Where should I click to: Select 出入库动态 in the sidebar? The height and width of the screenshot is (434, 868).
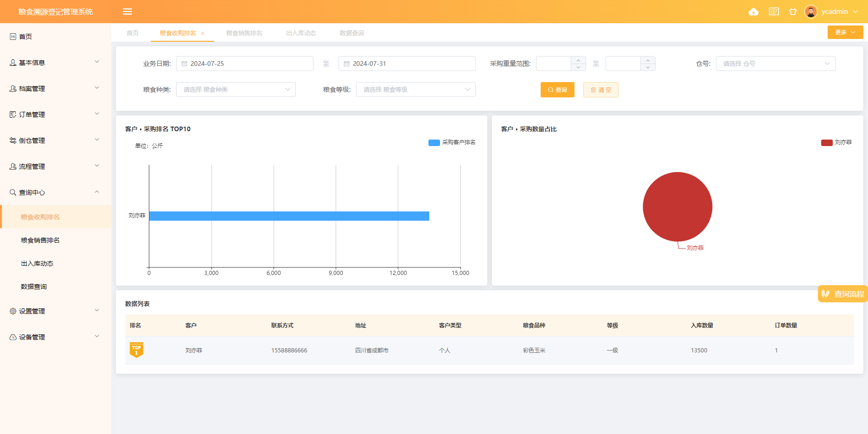coord(37,263)
